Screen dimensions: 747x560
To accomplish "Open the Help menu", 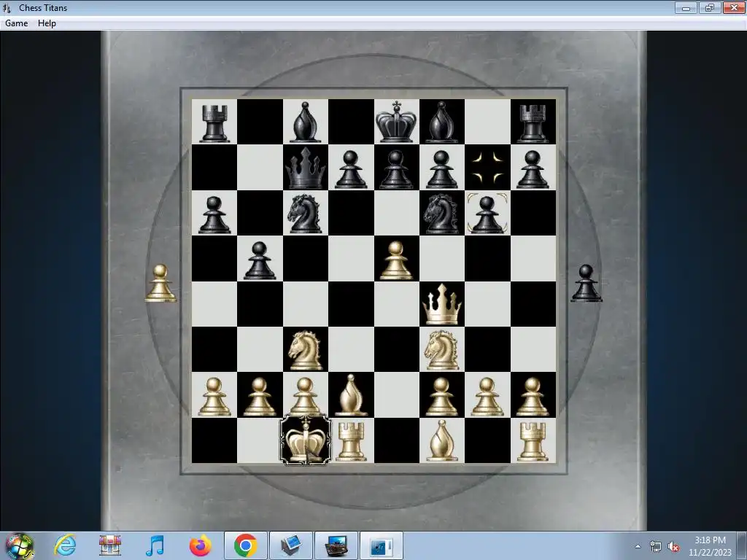I will [x=47, y=23].
